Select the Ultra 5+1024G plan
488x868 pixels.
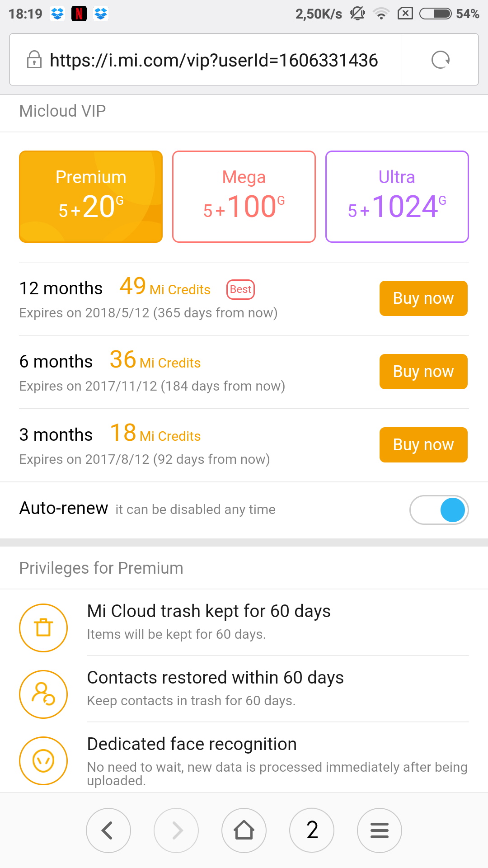click(397, 197)
